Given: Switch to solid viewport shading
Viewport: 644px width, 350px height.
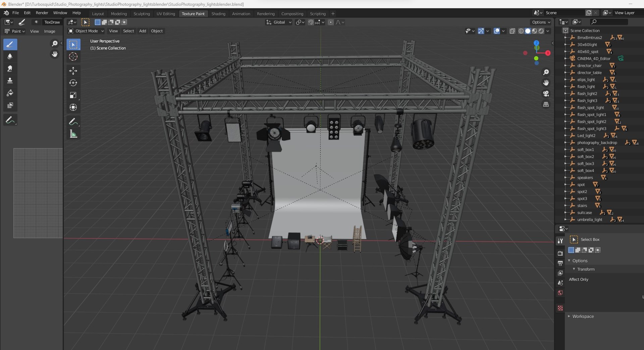Looking at the screenshot, I should pos(528,31).
